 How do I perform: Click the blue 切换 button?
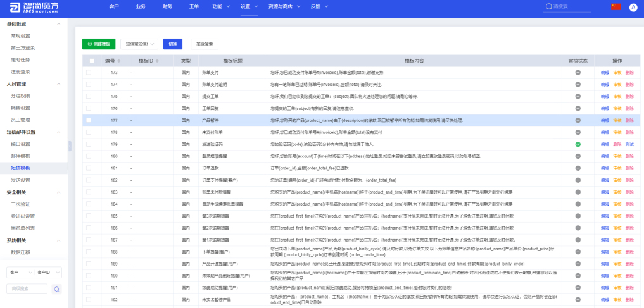pyautogui.click(x=172, y=44)
